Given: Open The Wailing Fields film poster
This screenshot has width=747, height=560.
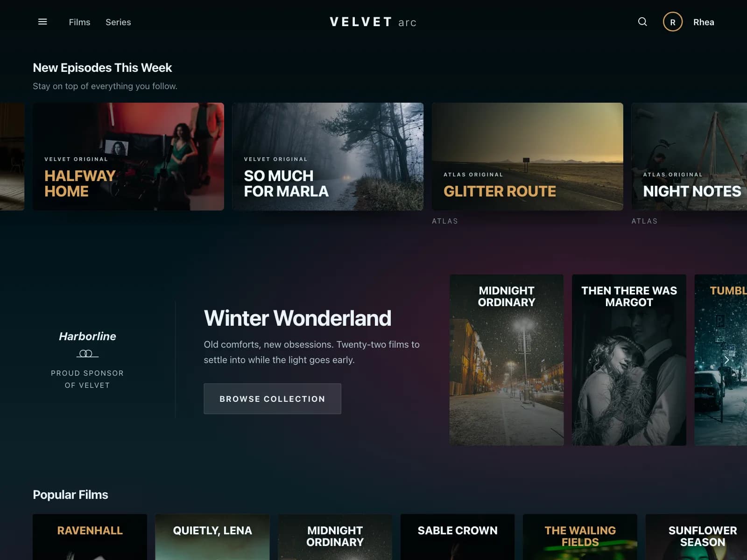Looking at the screenshot, I should (x=580, y=537).
